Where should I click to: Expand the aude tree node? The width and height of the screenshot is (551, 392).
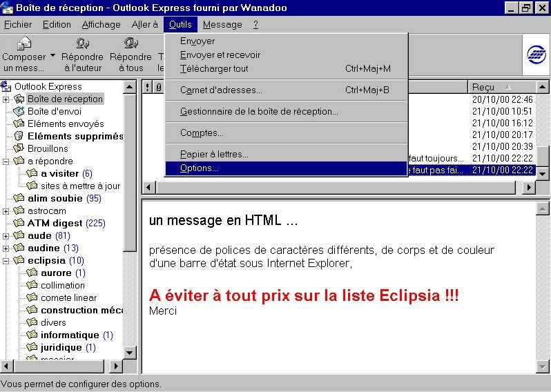click(x=6, y=236)
